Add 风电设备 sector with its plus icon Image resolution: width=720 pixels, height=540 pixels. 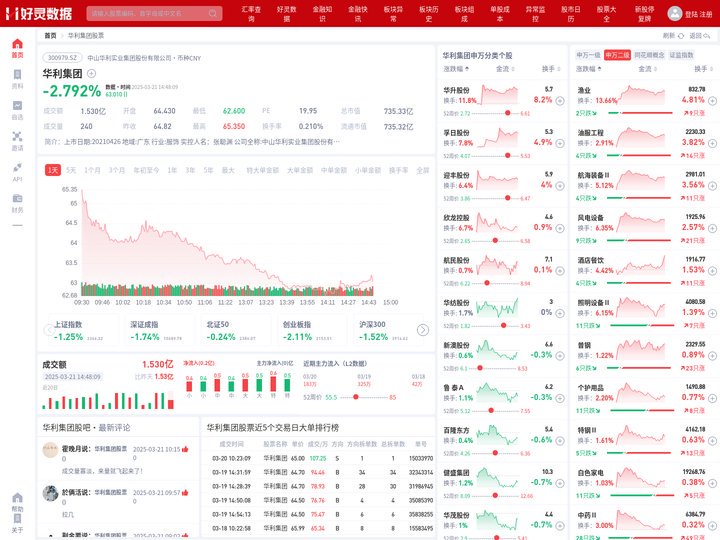click(712, 228)
